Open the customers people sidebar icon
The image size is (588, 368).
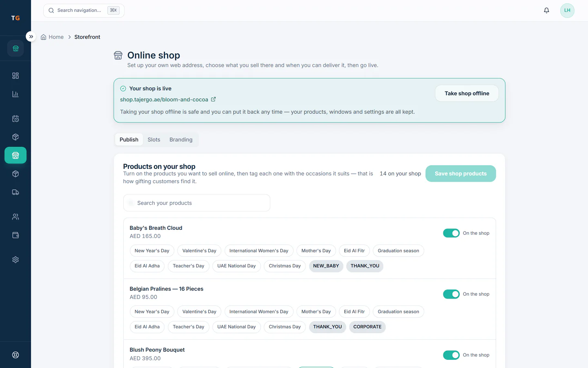[16, 217]
